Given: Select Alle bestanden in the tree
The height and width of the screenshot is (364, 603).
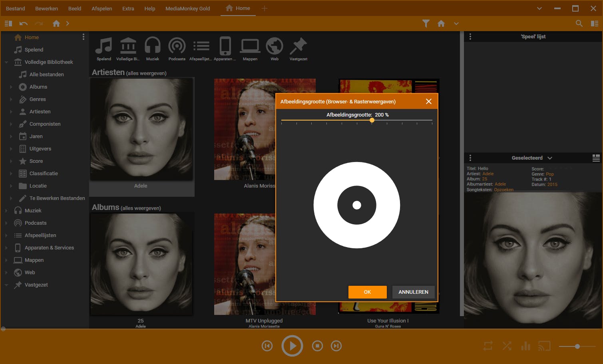Looking at the screenshot, I should coord(46,75).
